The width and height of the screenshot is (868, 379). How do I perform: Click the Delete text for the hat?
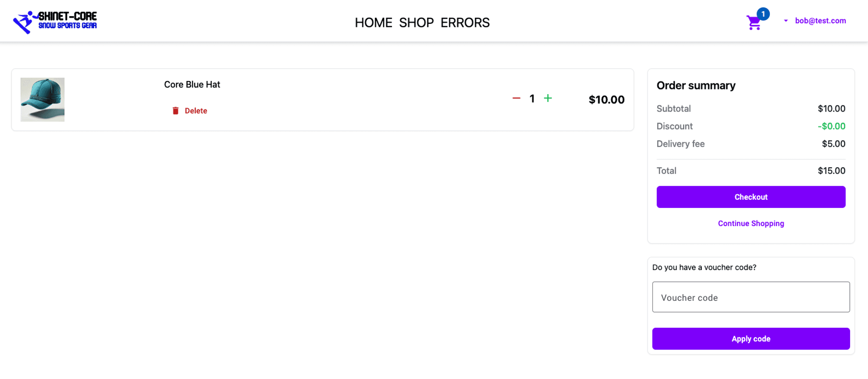pos(196,111)
